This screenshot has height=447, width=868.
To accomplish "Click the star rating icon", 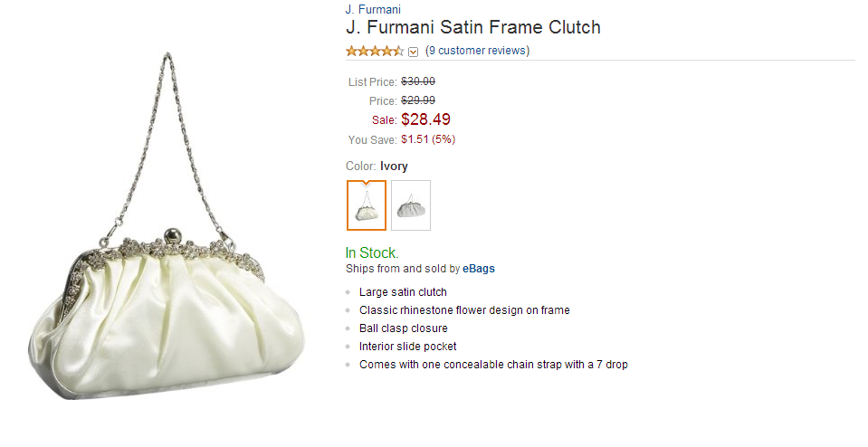I will click(375, 51).
